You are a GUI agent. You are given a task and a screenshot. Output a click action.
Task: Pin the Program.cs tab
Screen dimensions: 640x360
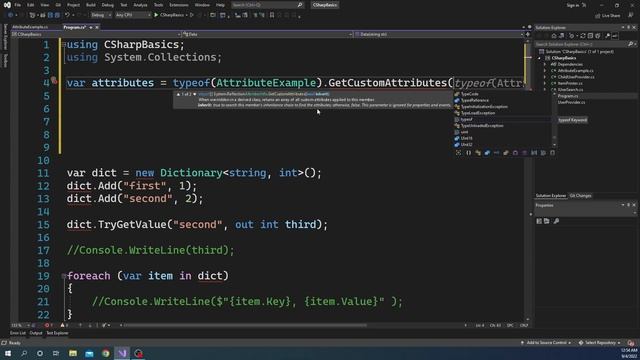coord(91,27)
